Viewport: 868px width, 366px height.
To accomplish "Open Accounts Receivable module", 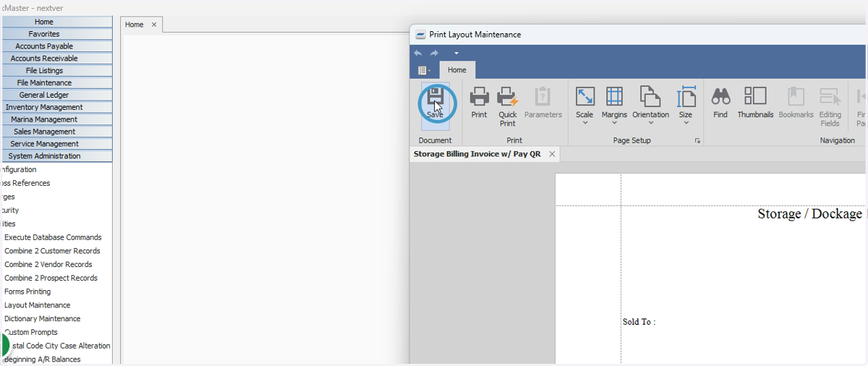I will [x=57, y=59].
